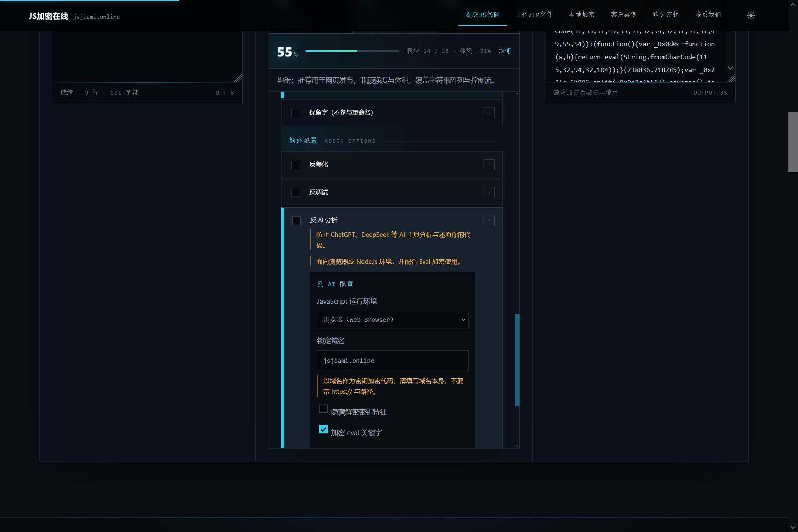Toggle the light/dark theme sun icon
Viewport: 798px width, 532px height.
click(751, 16)
